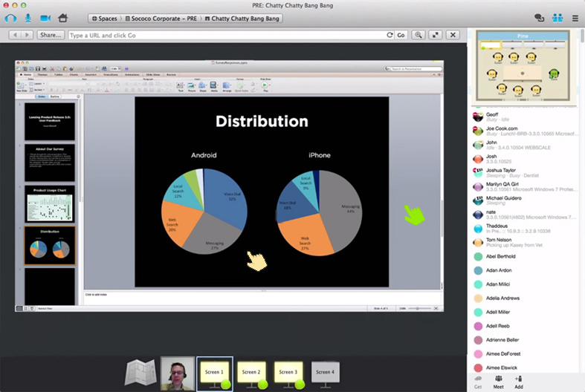The height and width of the screenshot is (392, 585).
Task: Click the expand fullscreen icon in browser bar
Action: click(436, 35)
